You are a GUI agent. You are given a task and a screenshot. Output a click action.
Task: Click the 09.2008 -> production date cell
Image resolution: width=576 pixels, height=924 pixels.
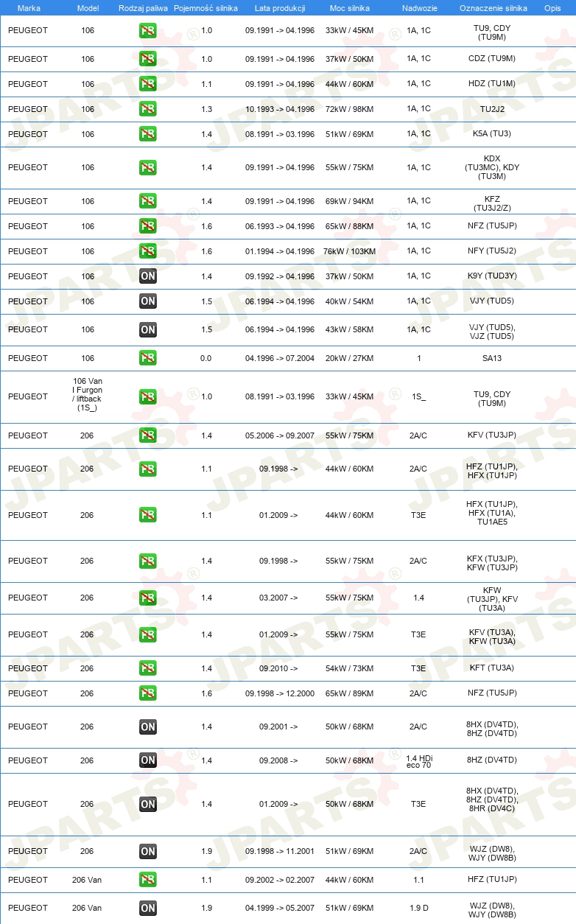coord(278,760)
